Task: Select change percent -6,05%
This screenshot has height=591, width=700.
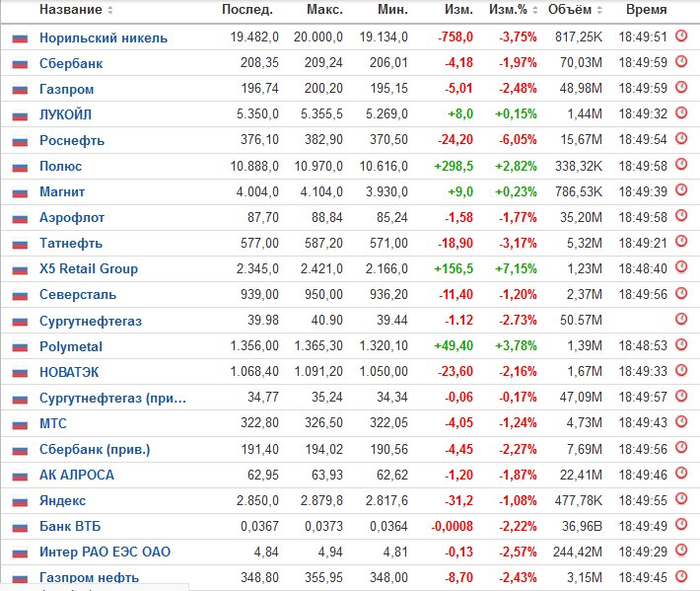Action: click(x=518, y=140)
